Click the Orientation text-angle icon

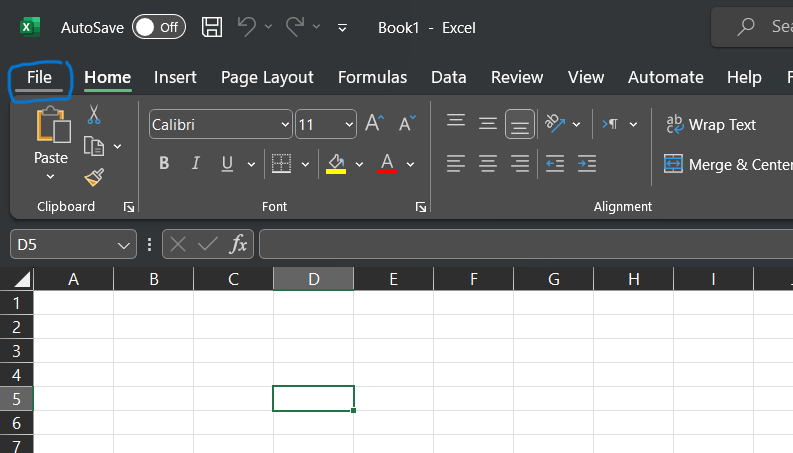point(555,123)
